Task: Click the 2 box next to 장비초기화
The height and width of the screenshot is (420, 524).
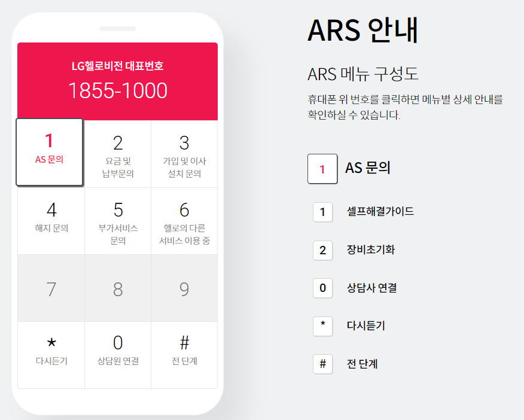Action: [322, 250]
